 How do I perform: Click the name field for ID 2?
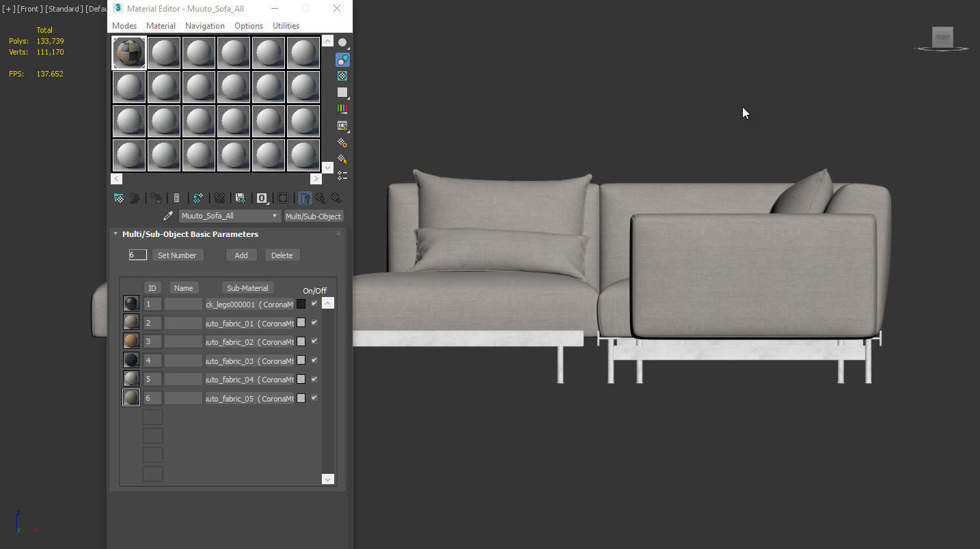(183, 323)
